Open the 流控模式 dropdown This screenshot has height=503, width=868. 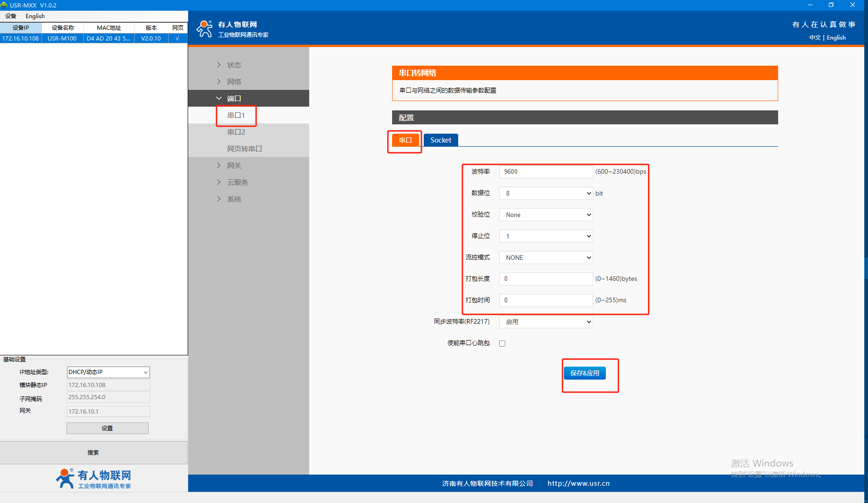point(546,258)
